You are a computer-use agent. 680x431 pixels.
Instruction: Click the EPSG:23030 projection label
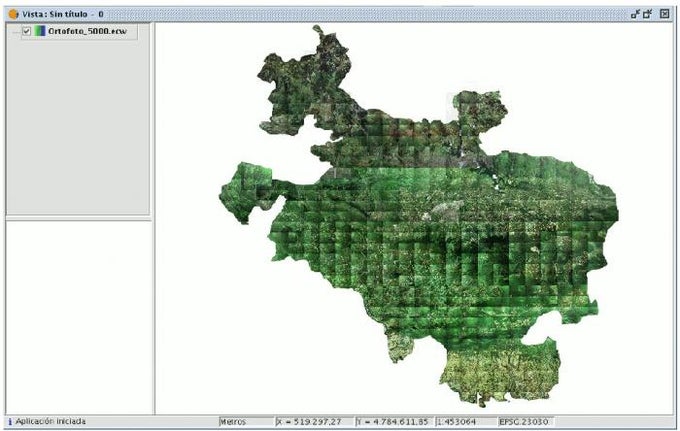point(525,421)
